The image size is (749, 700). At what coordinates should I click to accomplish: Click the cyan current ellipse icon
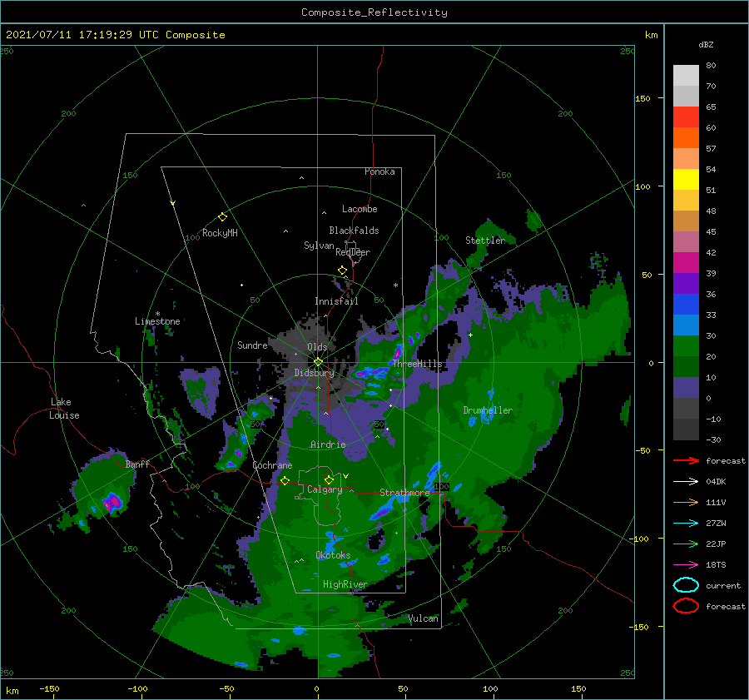pyautogui.click(x=686, y=585)
